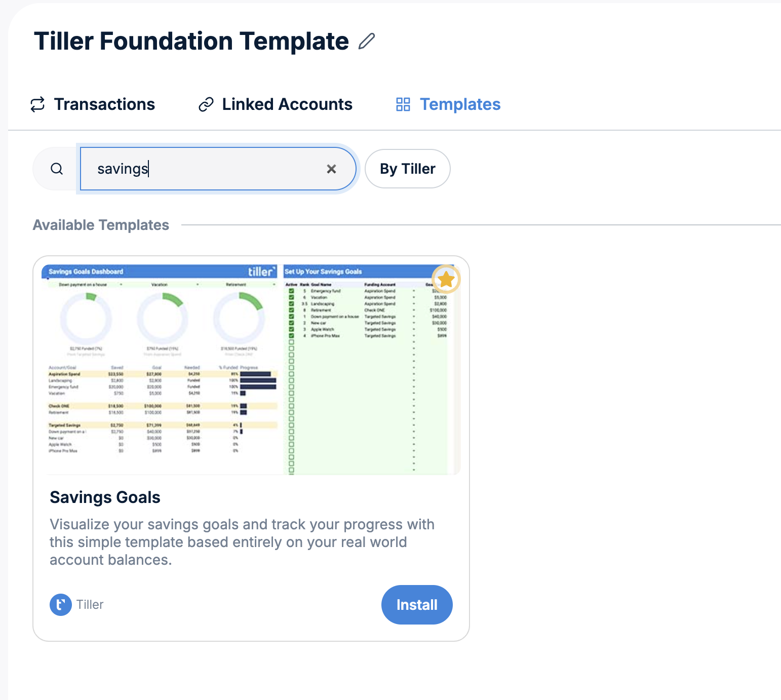Clear the savings search with the X
Viewport: 781px width, 700px height.
tap(331, 169)
